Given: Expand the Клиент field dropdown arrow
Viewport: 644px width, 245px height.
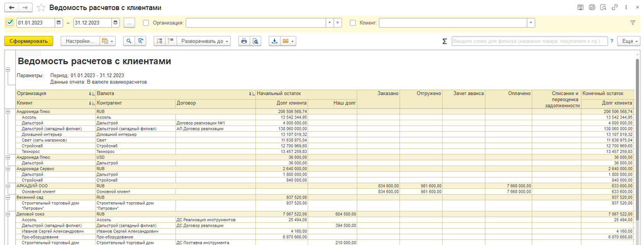Looking at the screenshot, I should point(531,23).
